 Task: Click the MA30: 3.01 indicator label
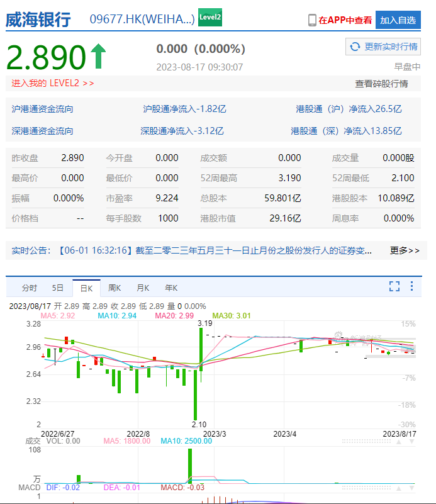click(x=232, y=316)
